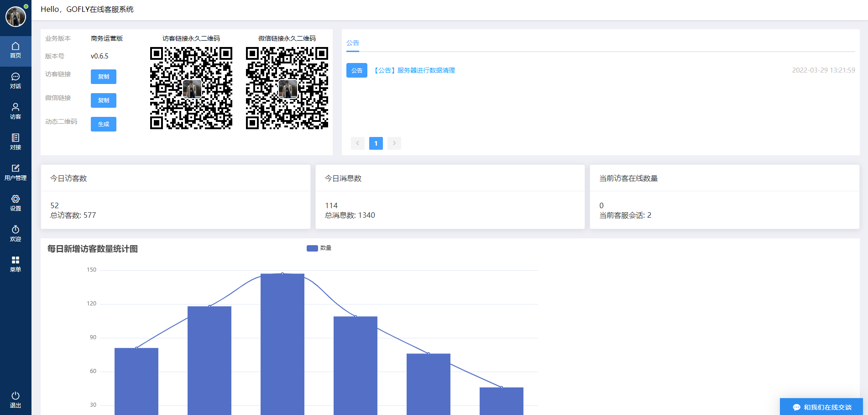Select page 1 in pagination

point(376,143)
